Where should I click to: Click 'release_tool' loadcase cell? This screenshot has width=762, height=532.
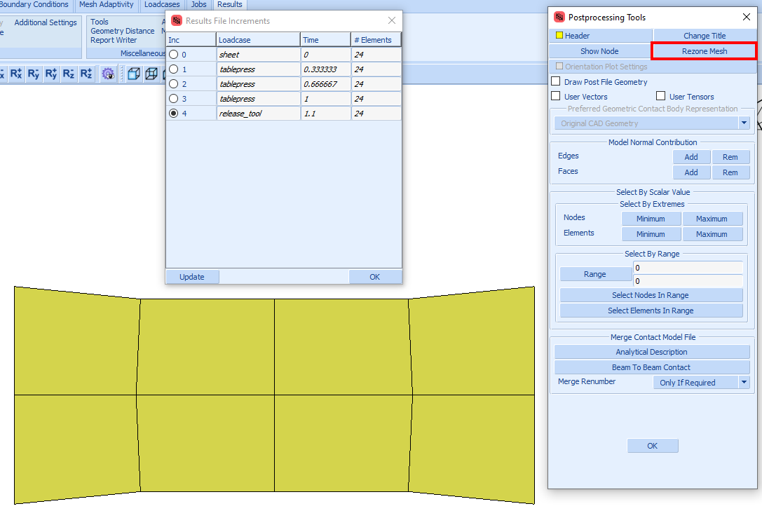[x=258, y=114]
